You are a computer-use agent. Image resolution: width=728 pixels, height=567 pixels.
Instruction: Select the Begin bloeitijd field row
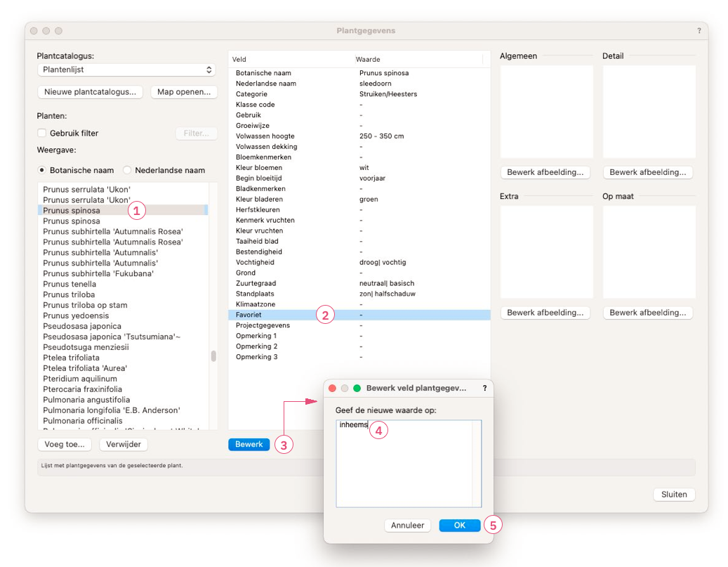(359, 178)
